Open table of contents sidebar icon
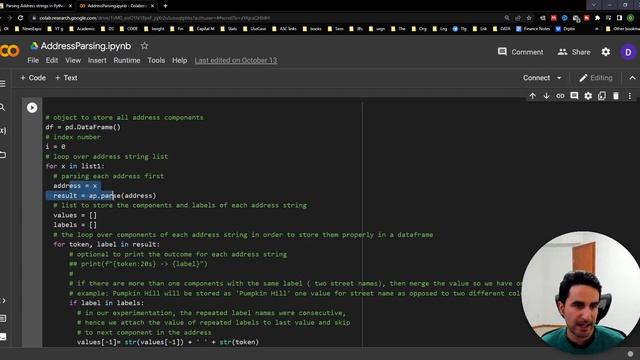 pyautogui.click(x=3, y=84)
